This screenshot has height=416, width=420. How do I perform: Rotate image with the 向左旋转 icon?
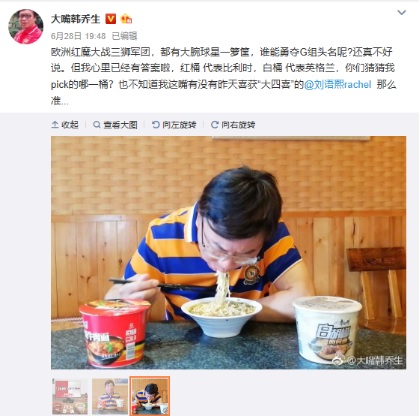pos(156,125)
